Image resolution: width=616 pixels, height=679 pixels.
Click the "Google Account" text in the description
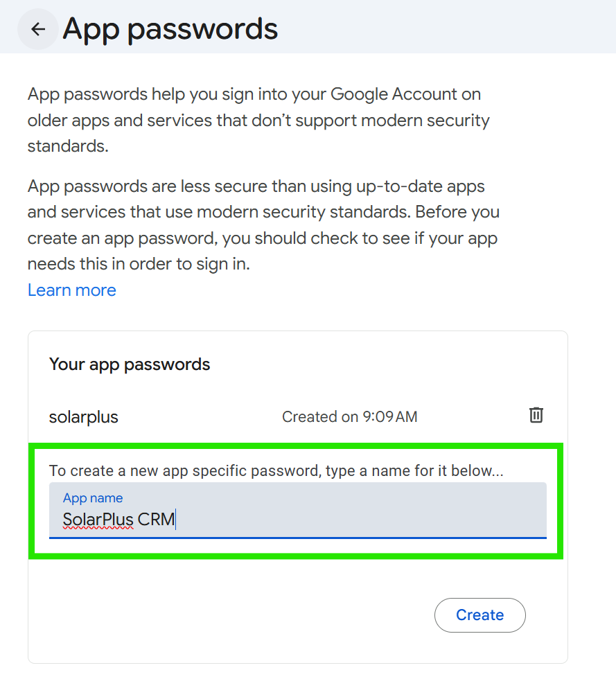pyautogui.click(x=394, y=94)
